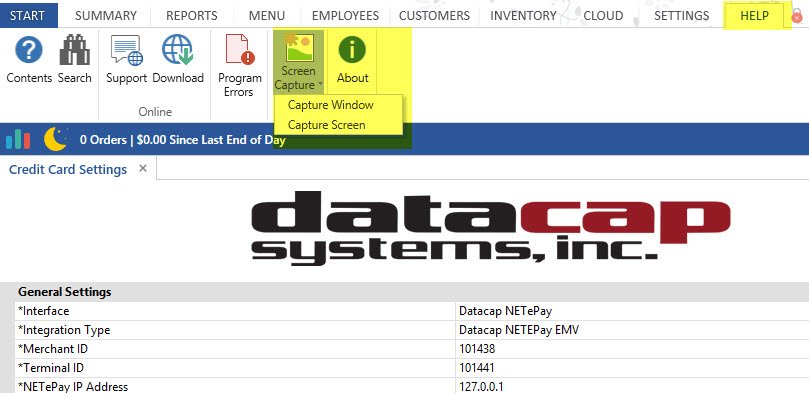Open the REPORTS ribbon tab
The height and width of the screenshot is (393, 809).
[192, 15]
